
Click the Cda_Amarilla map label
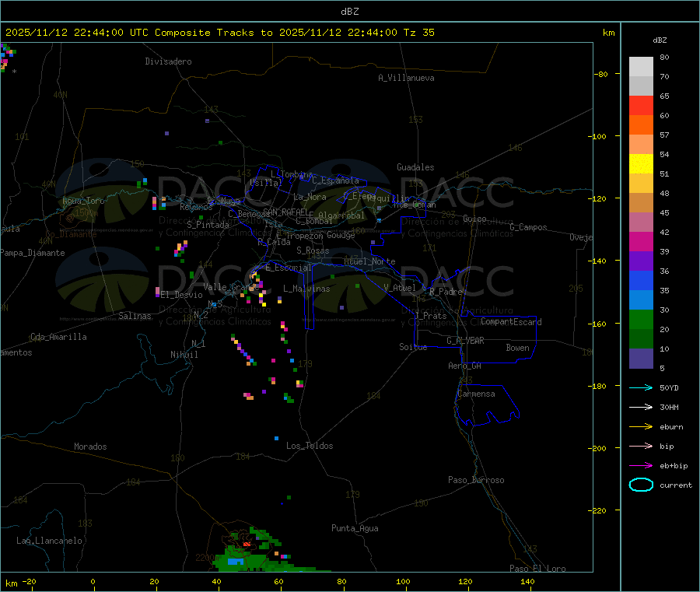click(58, 337)
